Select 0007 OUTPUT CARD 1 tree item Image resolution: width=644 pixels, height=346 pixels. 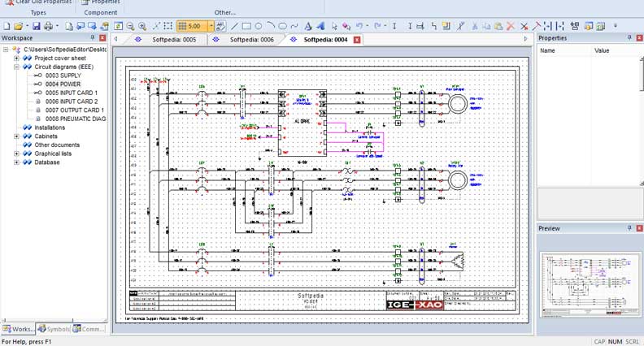74,110
